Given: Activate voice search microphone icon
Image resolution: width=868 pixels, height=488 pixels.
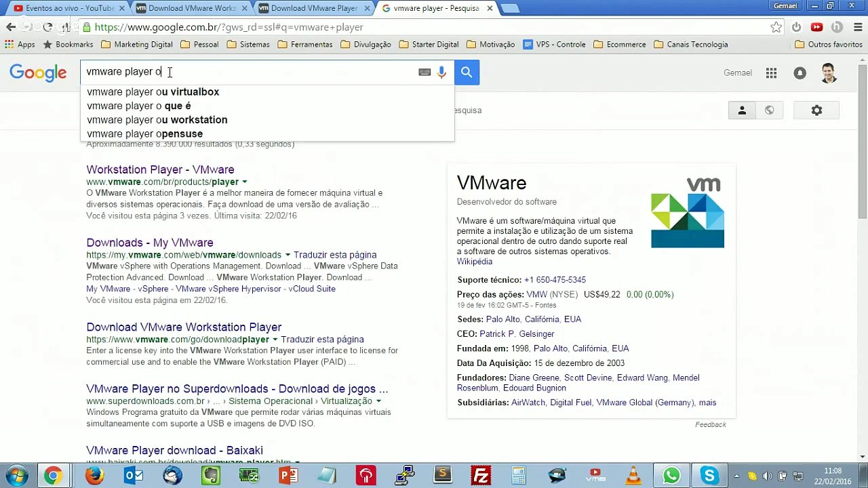Looking at the screenshot, I should coord(441,73).
